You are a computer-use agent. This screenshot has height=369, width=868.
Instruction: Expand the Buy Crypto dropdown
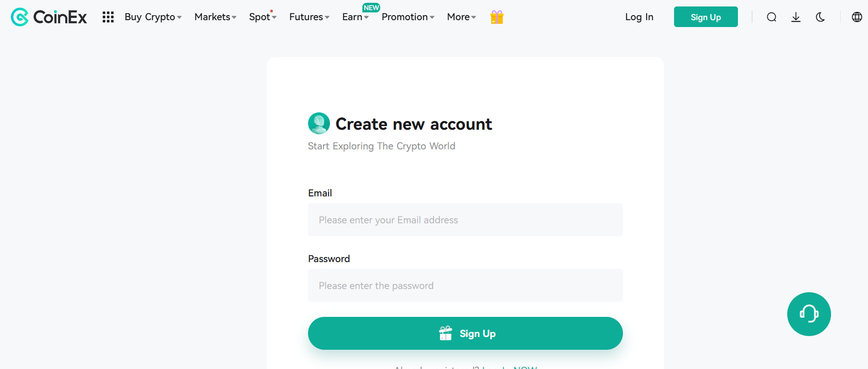point(153,17)
